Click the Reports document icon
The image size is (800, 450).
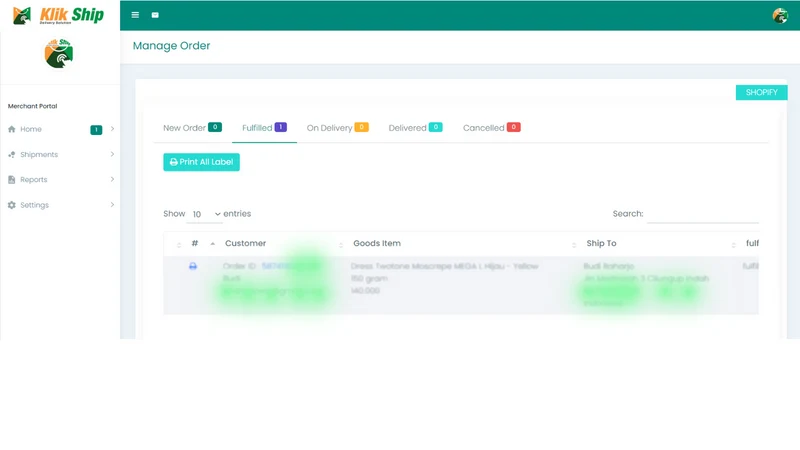coord(12,180)
